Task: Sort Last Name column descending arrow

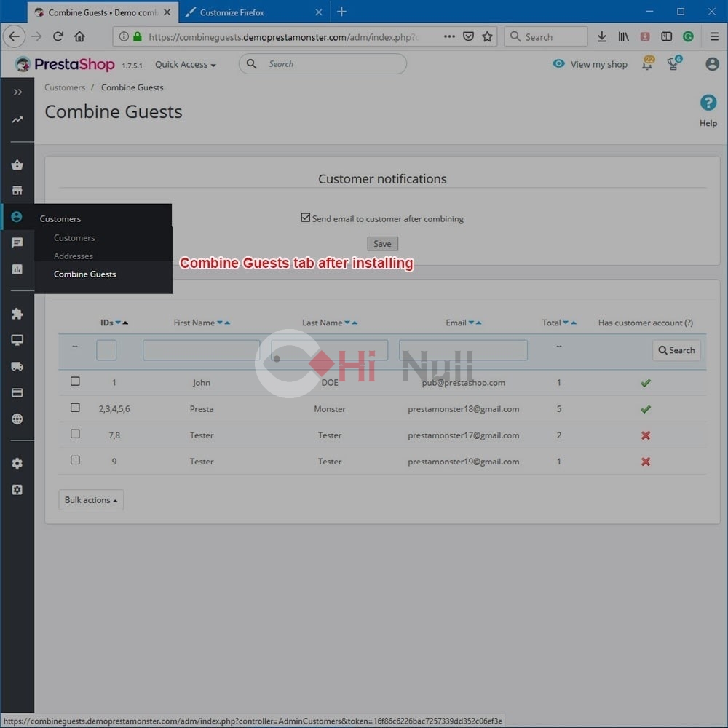Action: click(x=347, y=323)
